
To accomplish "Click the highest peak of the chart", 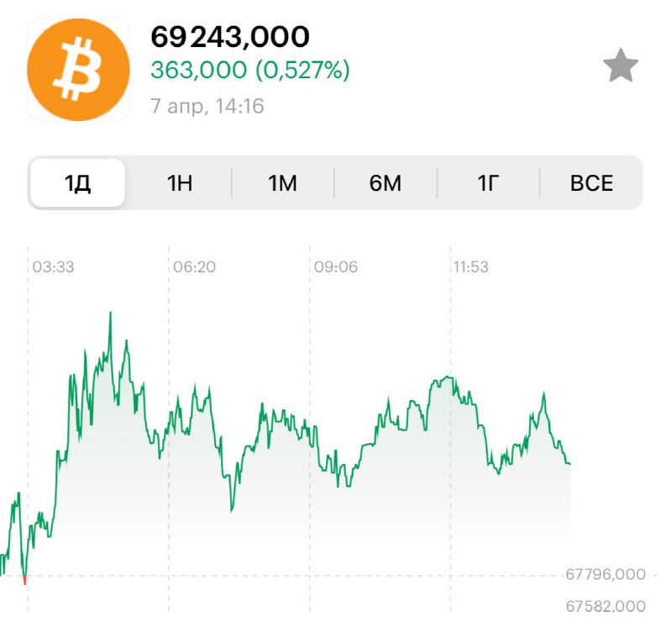I will [110, 313].
